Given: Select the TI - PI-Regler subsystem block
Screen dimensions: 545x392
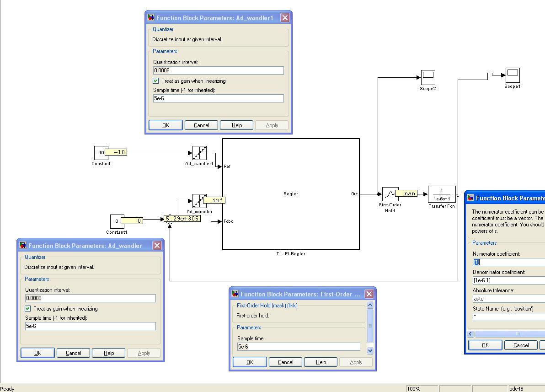Looking at the screenshot, I should 291,194.
